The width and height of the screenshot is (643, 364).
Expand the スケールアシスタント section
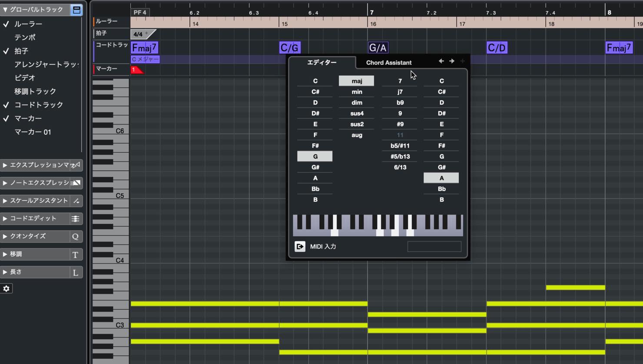pyautogui.click(x=5, y=201)
